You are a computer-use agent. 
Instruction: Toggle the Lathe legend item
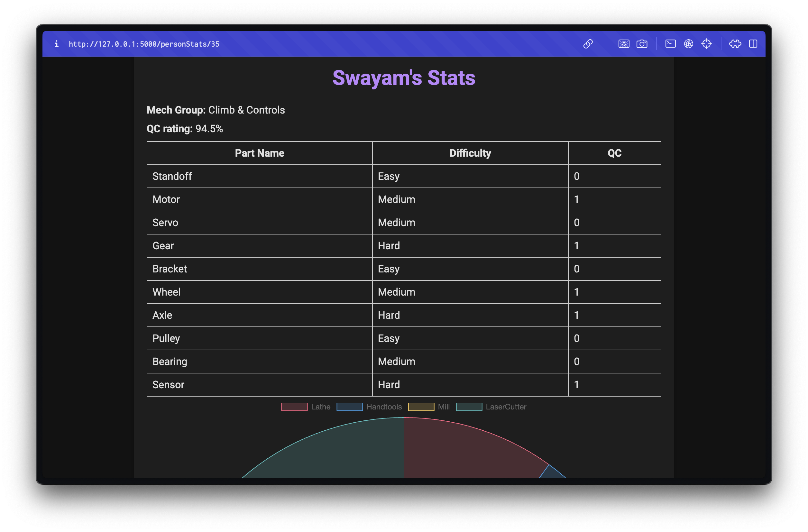point(306,407)
